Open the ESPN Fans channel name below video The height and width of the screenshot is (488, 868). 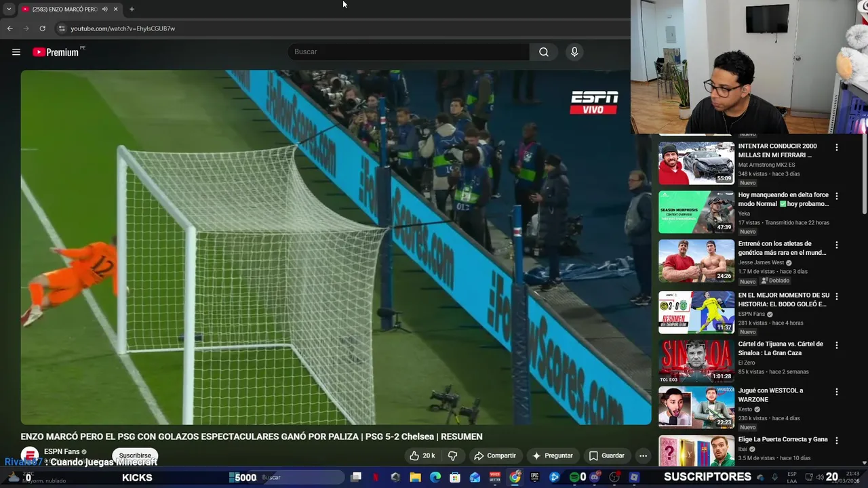tap(62, 451)
